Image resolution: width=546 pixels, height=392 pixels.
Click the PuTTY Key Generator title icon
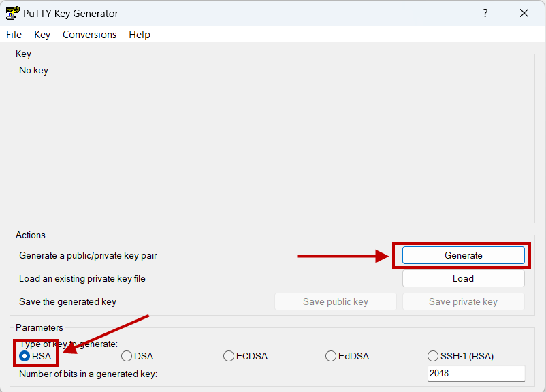coord(12,13)
